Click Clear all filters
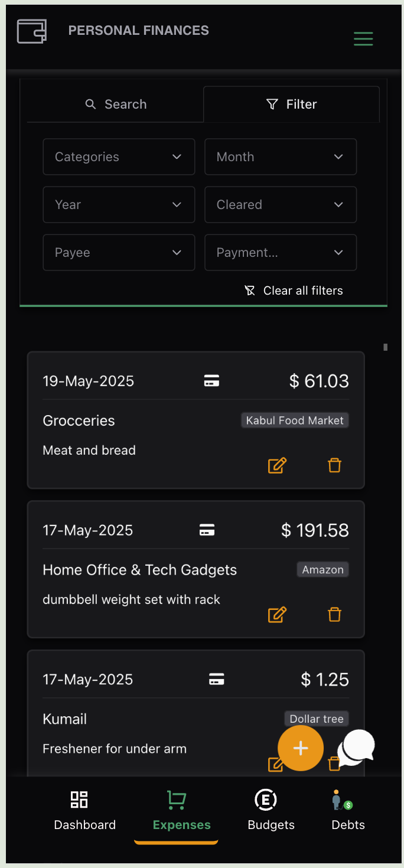This screenshot has height=868, width=404. coord(294,290)
